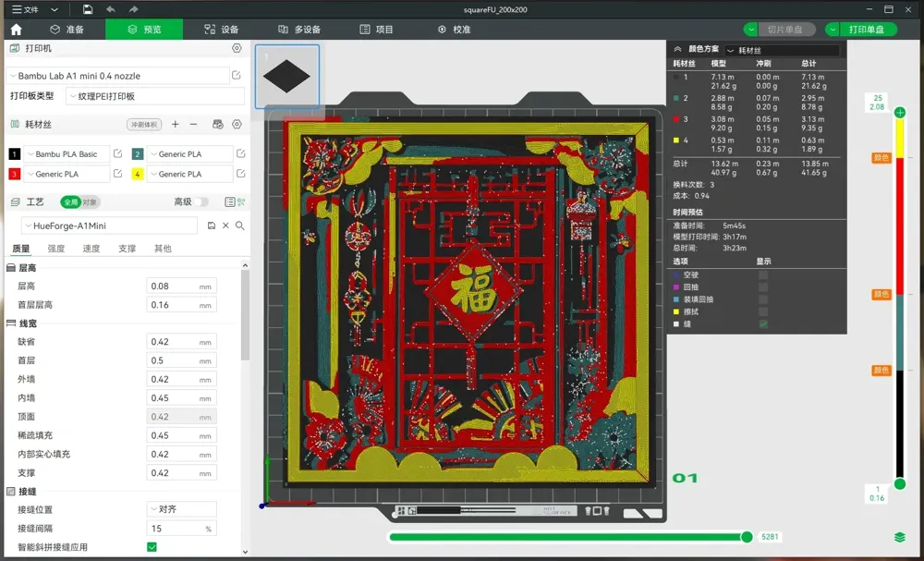Open the 速度 settings tab
This screenshot has width=924, height=561.
pyautogui.click(x=91, y=249)
